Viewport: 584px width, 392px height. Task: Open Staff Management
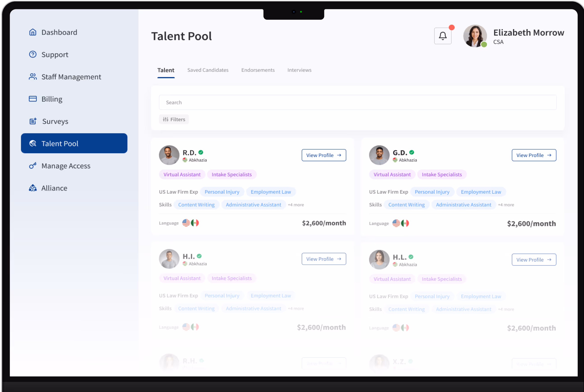(x=71, y=77)
